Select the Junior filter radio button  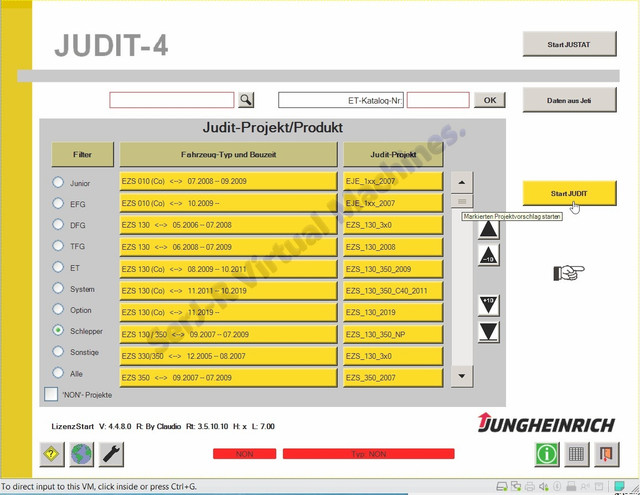58,182
